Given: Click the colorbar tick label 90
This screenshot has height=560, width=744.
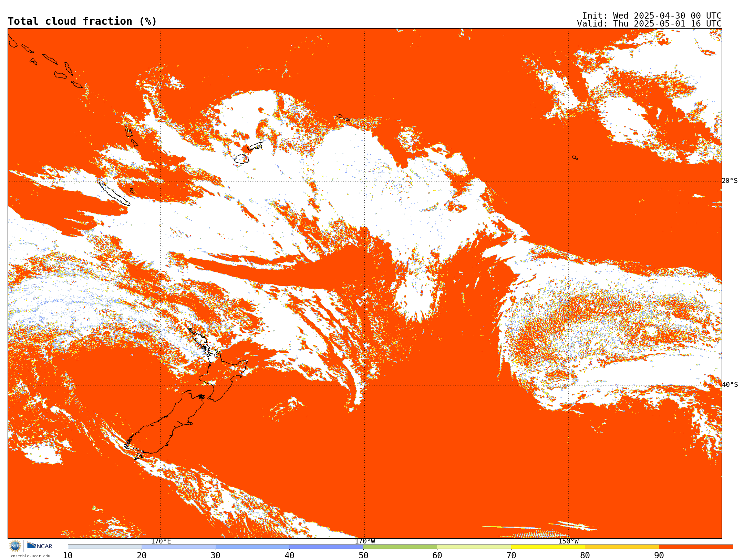Looking at the screenshot, I should (659, 556).
